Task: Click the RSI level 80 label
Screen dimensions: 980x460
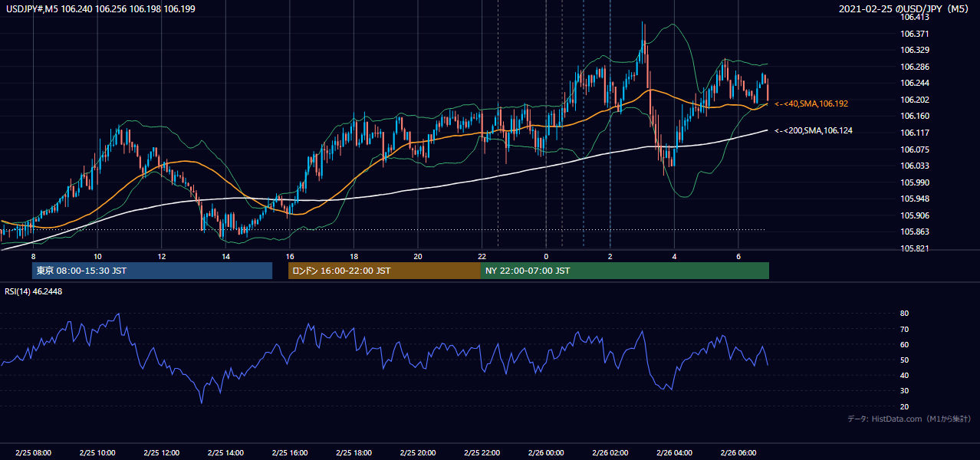Action: click(x=905, y=314)
